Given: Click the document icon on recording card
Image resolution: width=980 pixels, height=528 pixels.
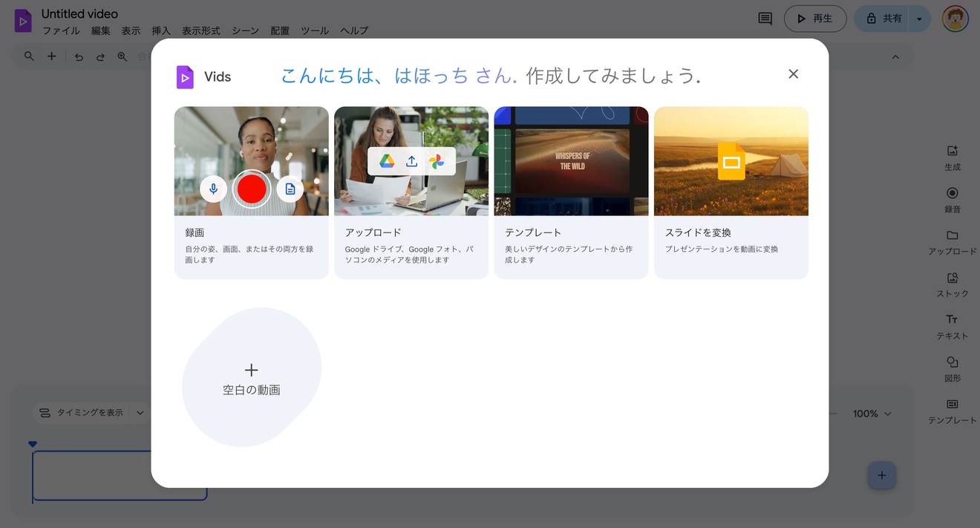Looking at the screenshot, I should coord(290,189).
